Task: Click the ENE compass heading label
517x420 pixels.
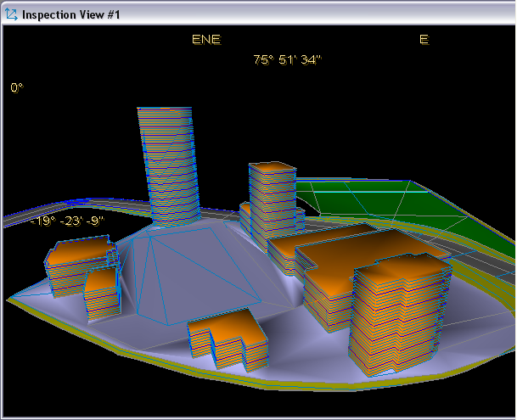Action: click(x=206, y=39)
